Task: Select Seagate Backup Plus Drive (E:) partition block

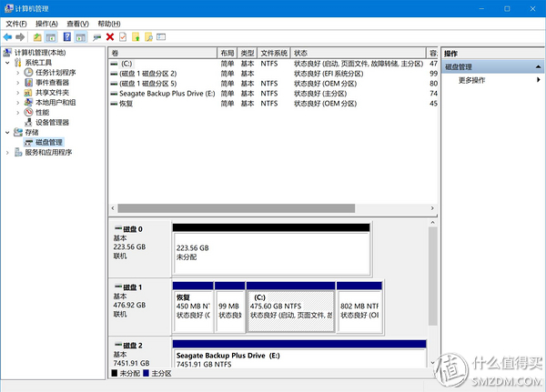Action: coord(299,354)
